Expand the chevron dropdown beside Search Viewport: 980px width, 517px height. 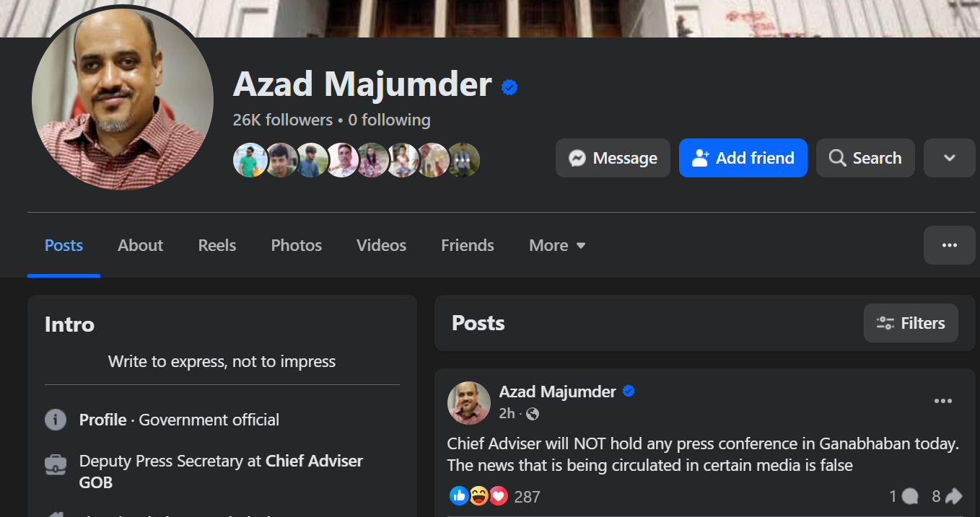(949, 158)
